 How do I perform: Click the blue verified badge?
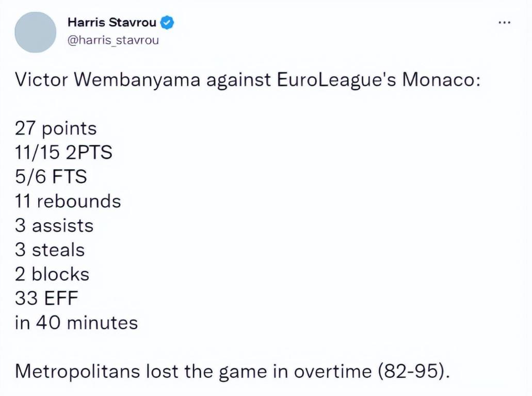point(167,22)
